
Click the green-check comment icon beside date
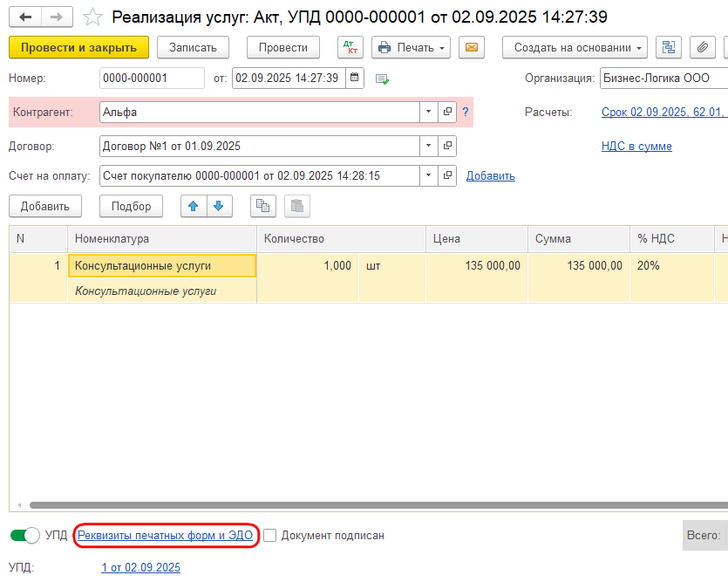[382, 79]
